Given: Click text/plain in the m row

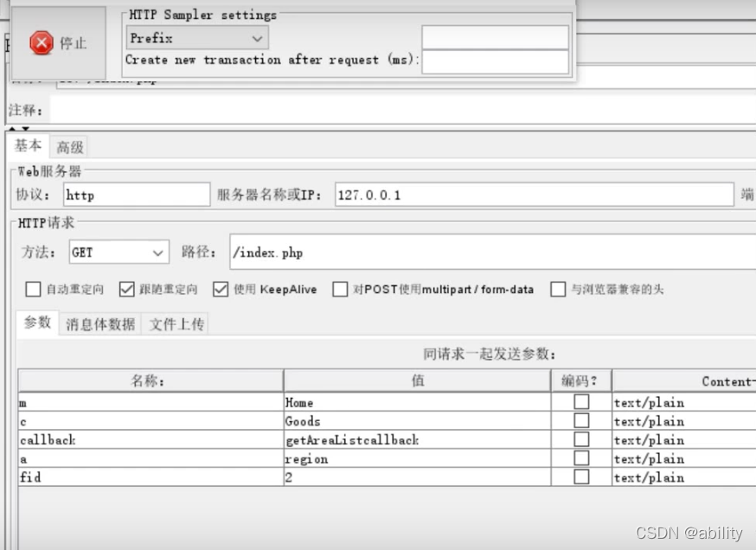Looking at the screenshot, I should point(649,402).
